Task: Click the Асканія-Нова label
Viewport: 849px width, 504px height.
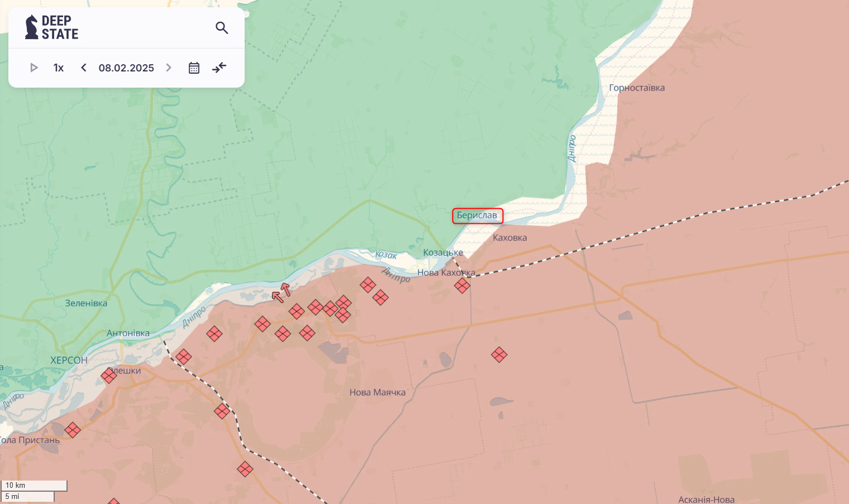Action: (x=707, y=500)
